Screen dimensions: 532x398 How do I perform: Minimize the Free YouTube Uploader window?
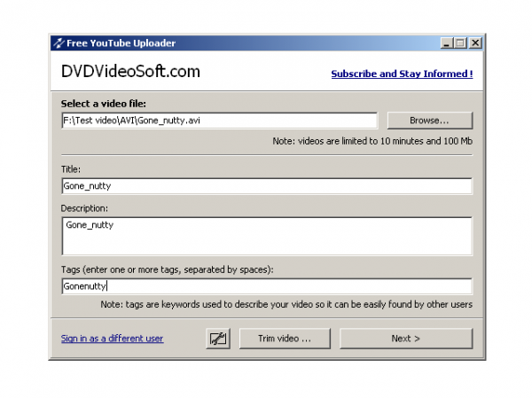pos(447,43)
